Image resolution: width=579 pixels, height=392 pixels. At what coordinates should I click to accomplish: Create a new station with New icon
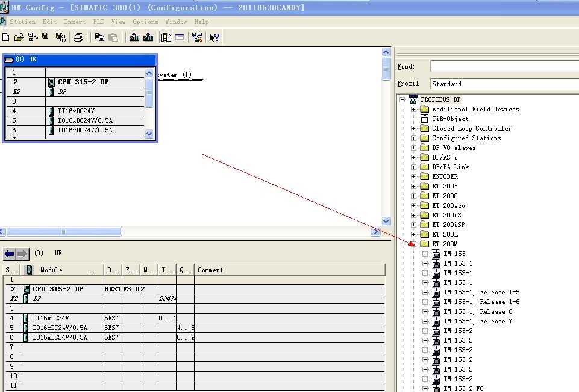click(x=6, y=37)
